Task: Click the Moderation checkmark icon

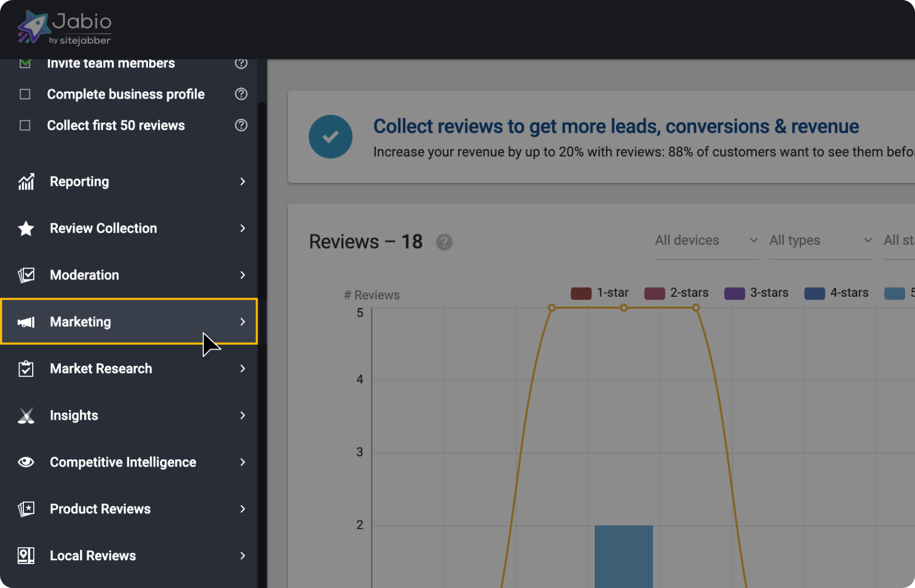Action: tap(26, 275)
